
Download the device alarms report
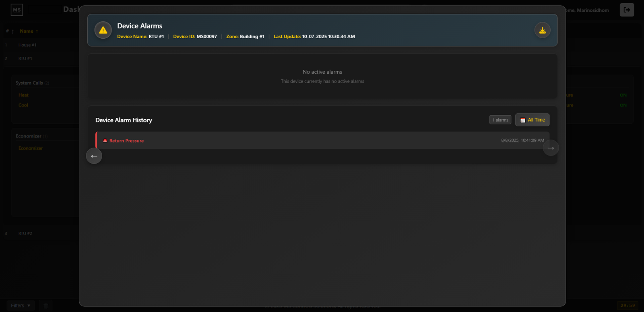point(542,30)
